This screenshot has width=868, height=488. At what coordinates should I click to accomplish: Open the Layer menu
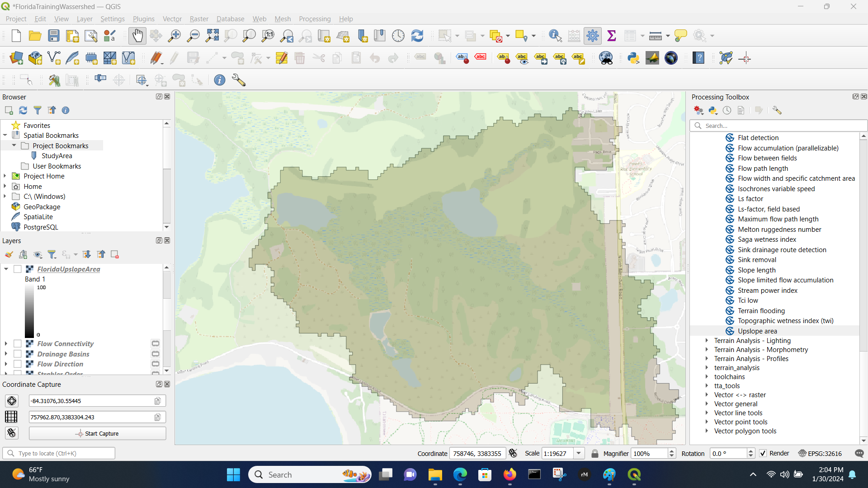pyautogui.click(x=85, y=19)
